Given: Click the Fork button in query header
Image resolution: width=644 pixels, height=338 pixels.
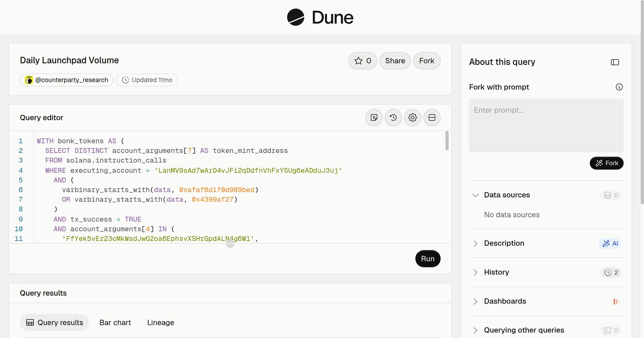Looking at the screenshot, I should (x=427, y=61).
